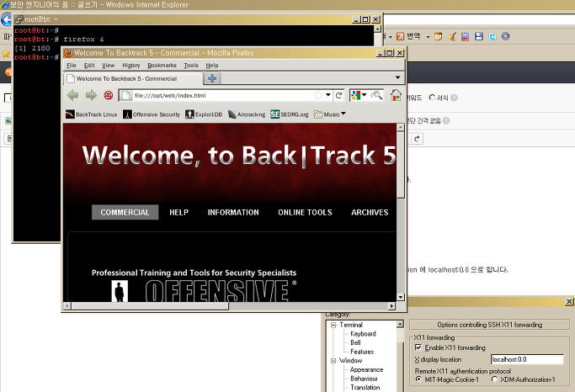
Task: Toggle Enable X11 forwarding checkbox
Action: coord(418,347)
